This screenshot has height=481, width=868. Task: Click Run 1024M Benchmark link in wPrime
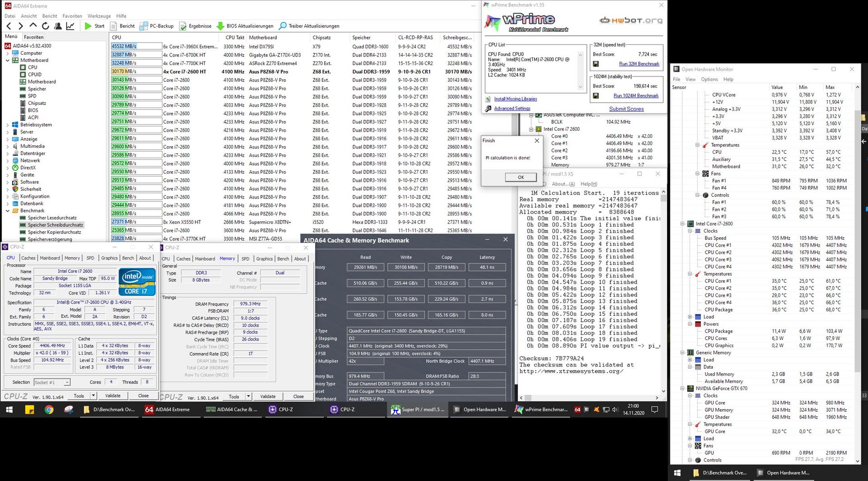(x=636, y=95)
